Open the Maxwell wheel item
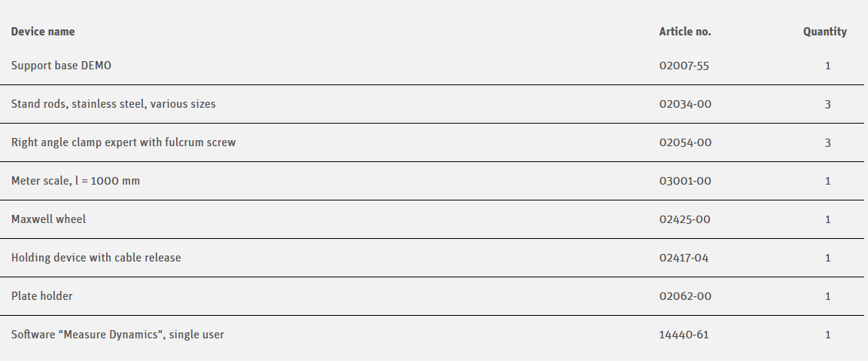 pyautogui.click(x=49, y=219)
